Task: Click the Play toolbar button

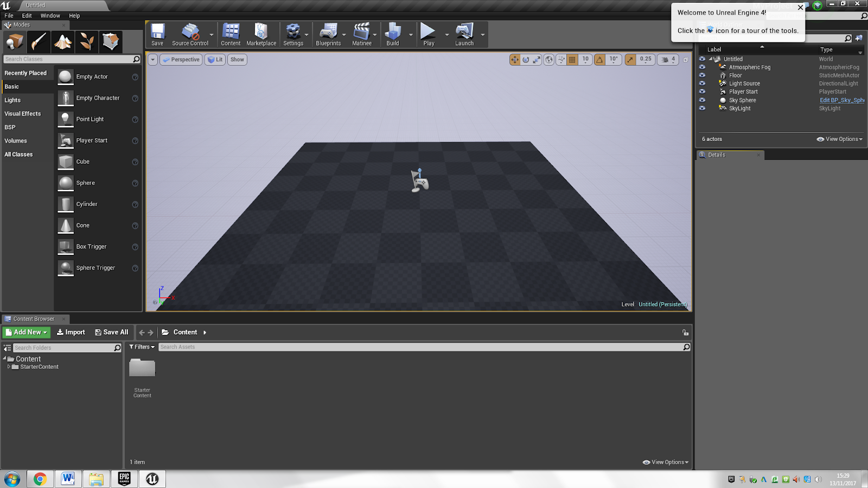Action: pos(429,35)
